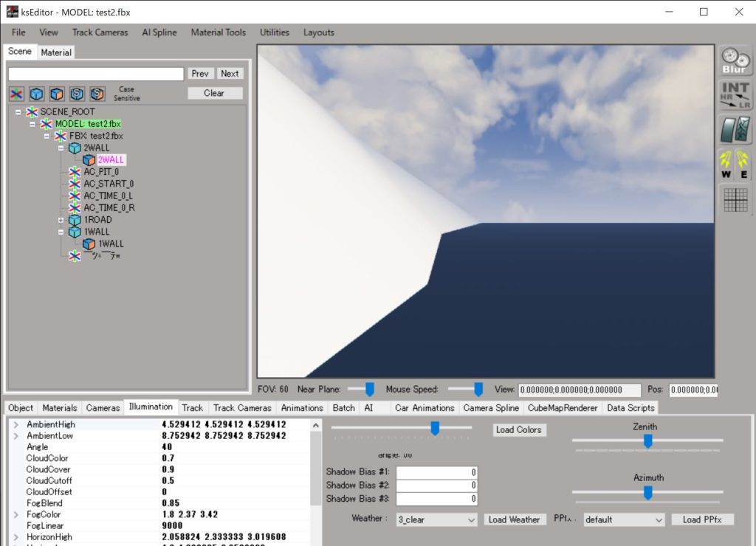Toggle the Blur wheels icon
The width and height of the screenshot is (756, 546).
pos(735,61)
